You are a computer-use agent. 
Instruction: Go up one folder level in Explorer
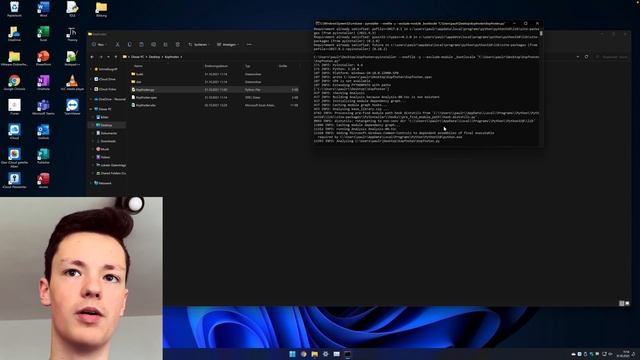point(116,57)
